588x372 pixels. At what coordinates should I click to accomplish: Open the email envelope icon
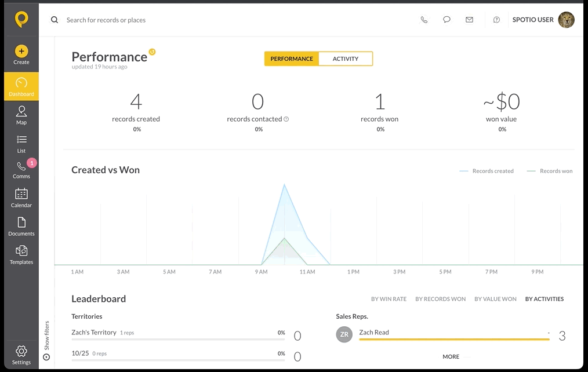(469, 20)
